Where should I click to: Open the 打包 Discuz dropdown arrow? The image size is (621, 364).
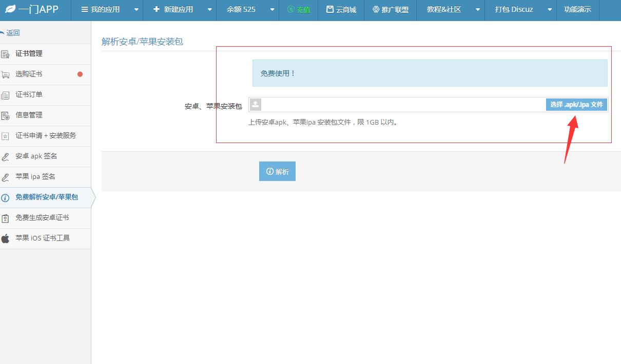coord(550,10)
